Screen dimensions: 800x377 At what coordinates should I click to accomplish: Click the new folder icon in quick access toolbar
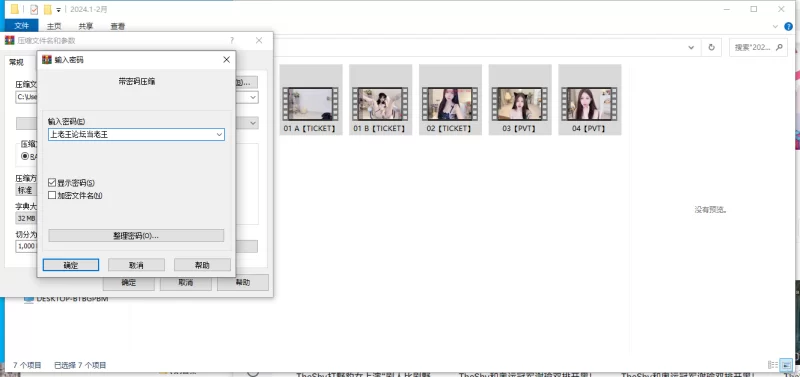[x=48, y=9]
